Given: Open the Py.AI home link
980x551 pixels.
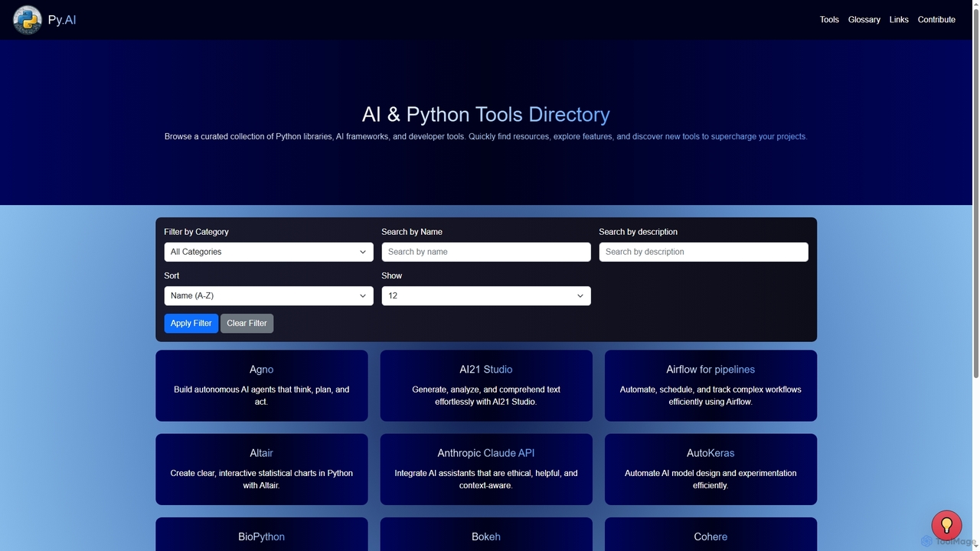Looking at the screenshot, I should [62, 20].
